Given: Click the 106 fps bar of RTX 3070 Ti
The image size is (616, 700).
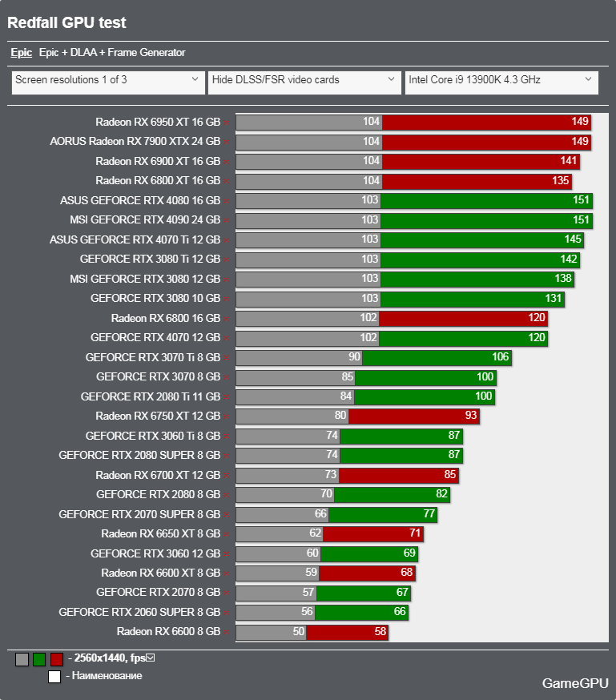Looking at the screenshot, I should [x=437, y=357].
